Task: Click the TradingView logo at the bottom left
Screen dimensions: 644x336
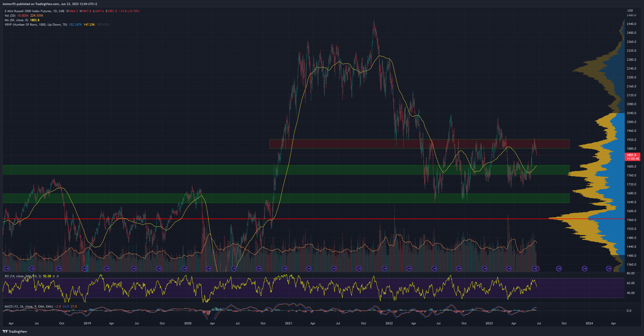Action: (15, 331)
